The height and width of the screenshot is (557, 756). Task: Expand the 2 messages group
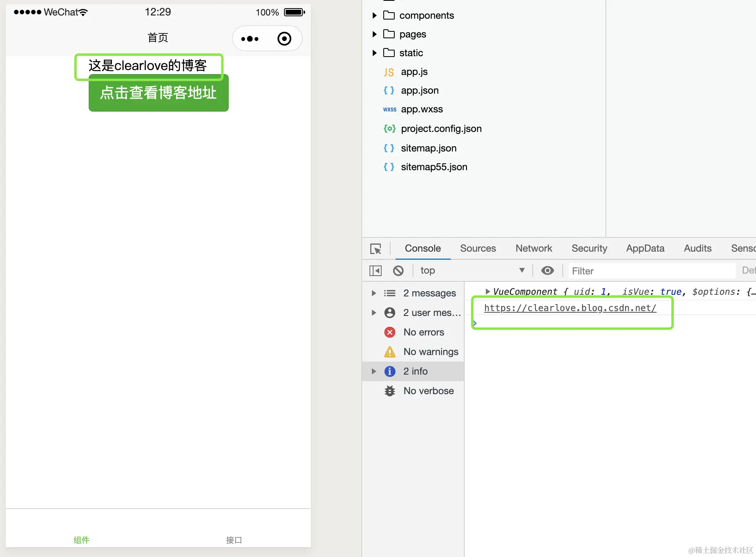374,293
